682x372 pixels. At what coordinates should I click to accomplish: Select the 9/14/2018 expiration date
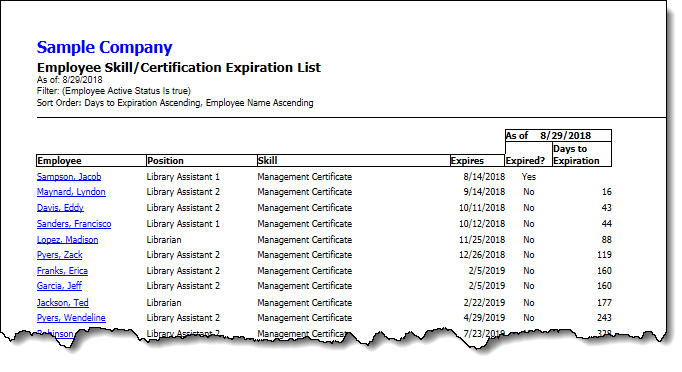tap(484, 192)
